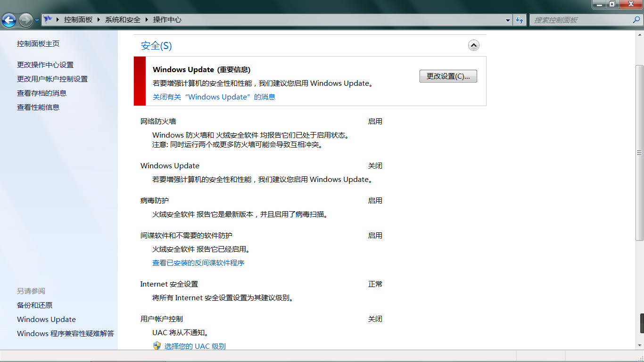Click the Action Center flag icon in address bar
644x362 pixels.
pos(49,20)
